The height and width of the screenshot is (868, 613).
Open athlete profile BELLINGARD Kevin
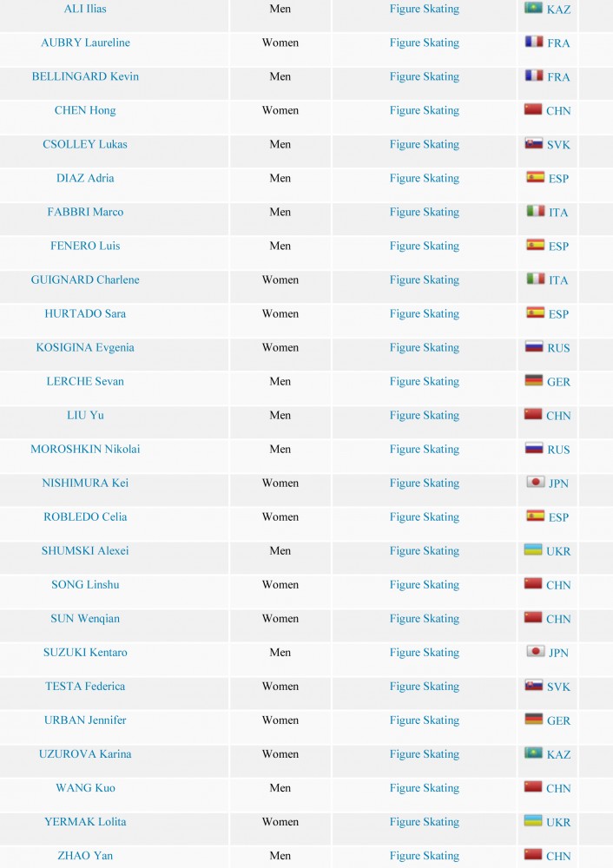pyautogui.click(x=85, y=76)
